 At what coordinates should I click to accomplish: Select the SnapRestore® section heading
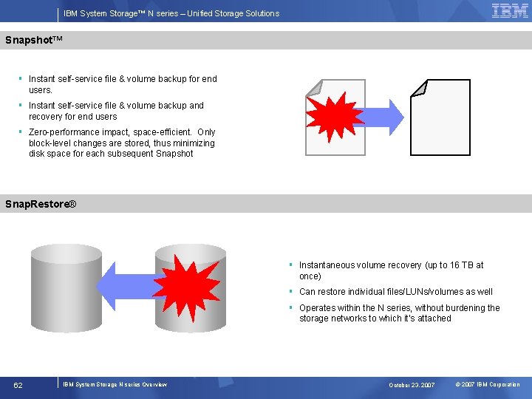(41, 204)
